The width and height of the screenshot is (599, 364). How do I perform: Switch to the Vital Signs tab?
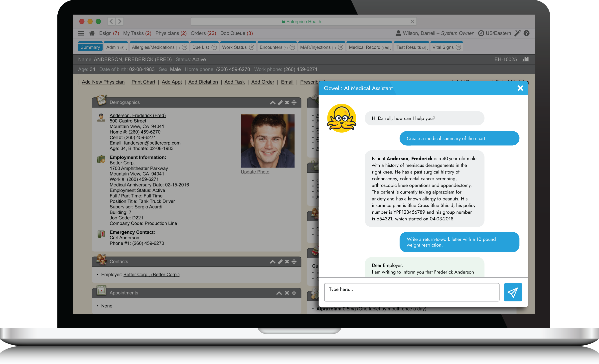tap(443, 47)
